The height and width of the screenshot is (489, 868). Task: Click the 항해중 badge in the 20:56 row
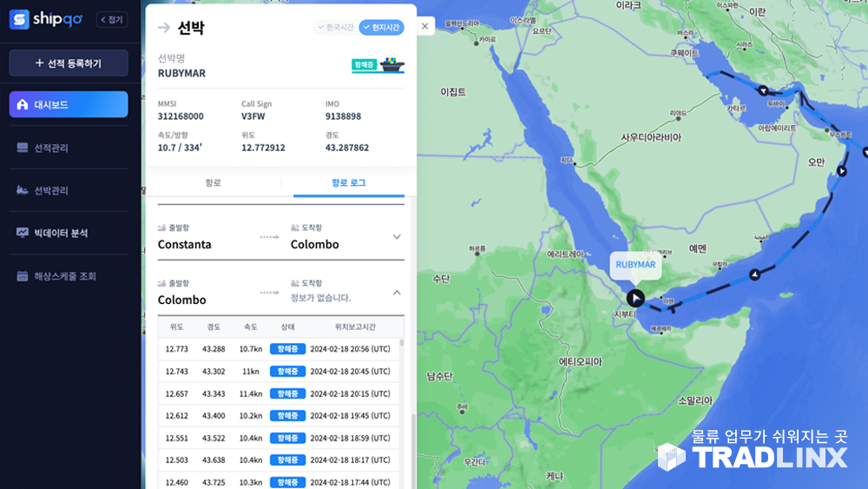[x=287, y=349]
